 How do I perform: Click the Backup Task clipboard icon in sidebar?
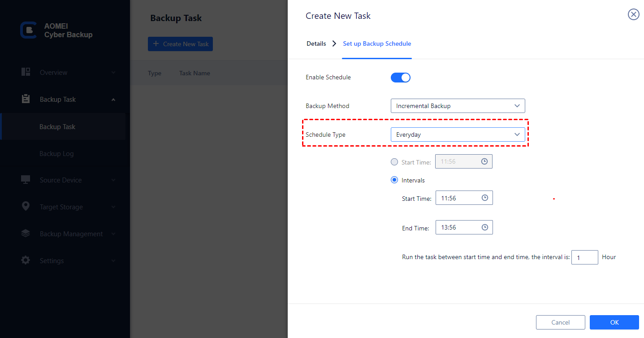[26, 99]
